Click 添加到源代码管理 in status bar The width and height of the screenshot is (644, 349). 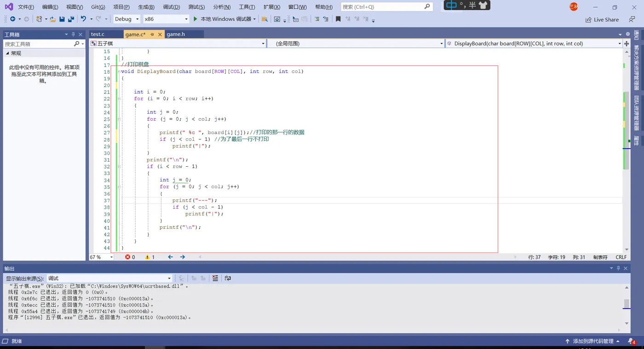point(593,341)
